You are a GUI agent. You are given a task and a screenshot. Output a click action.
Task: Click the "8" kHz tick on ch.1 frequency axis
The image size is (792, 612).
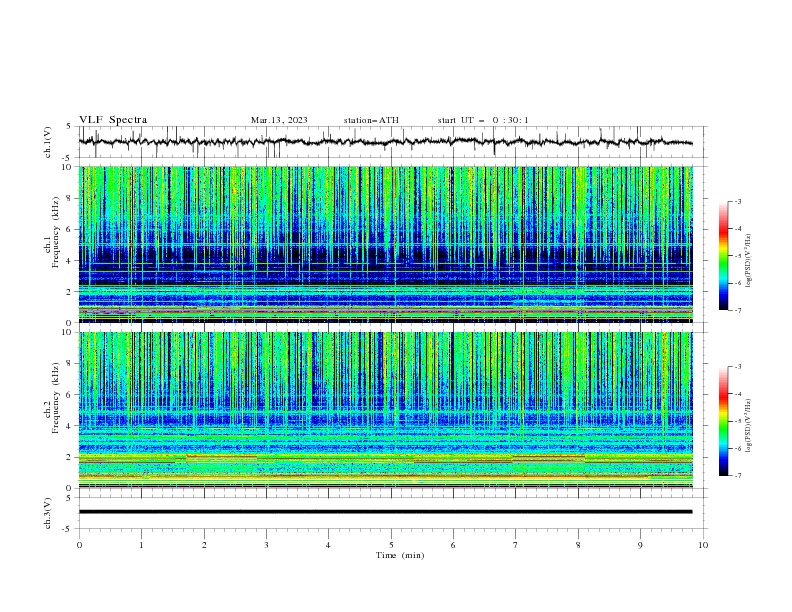point(70,198)
